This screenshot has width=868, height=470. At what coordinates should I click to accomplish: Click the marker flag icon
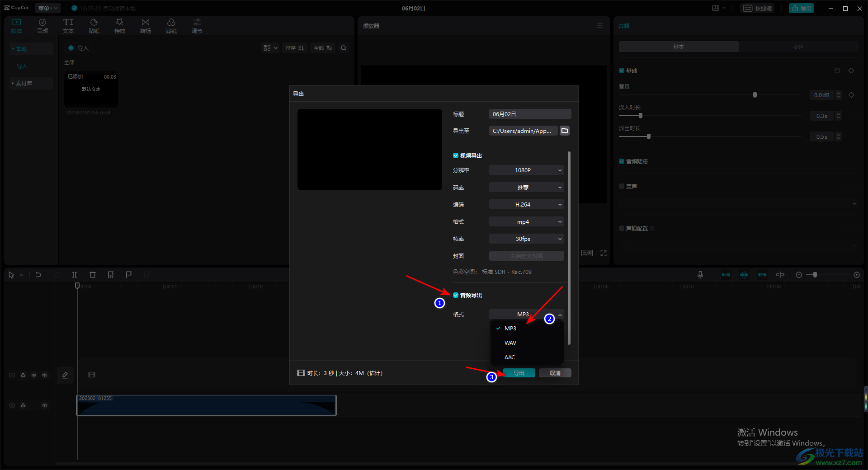tap(129, 275)
